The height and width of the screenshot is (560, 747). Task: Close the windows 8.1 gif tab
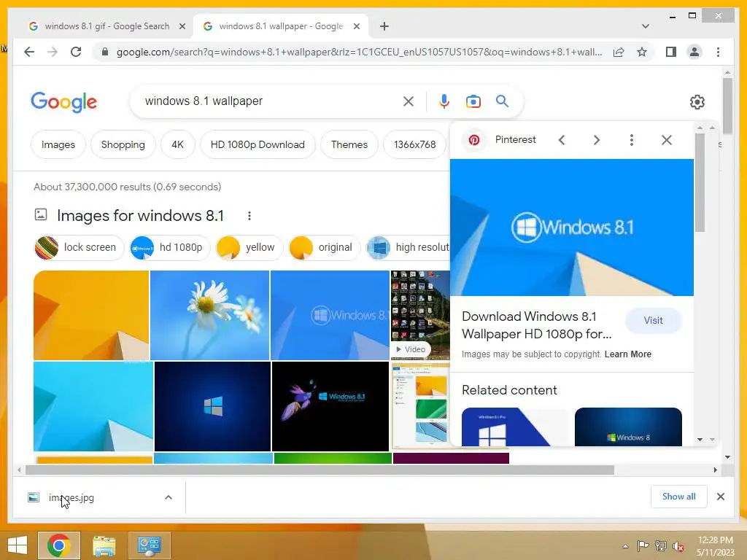(x=182, y=26)
